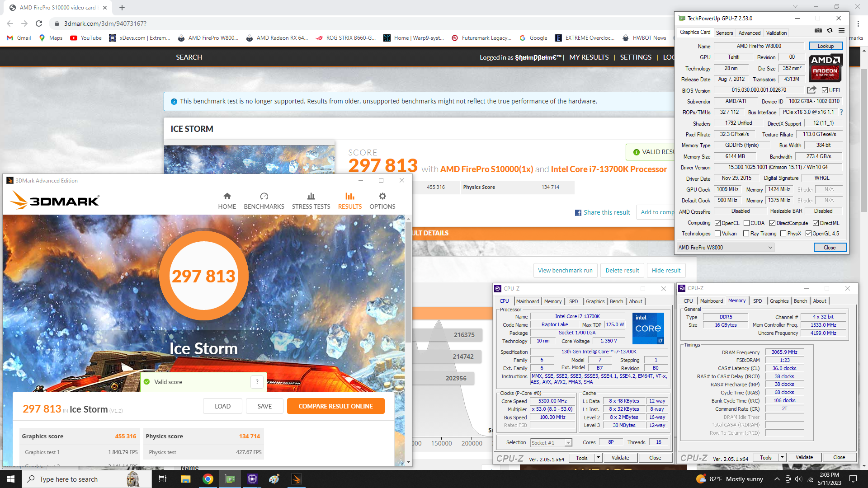Toggle UEFI checkbox in GPU-Z
868x488 pixels.
[x=825, y=90]
